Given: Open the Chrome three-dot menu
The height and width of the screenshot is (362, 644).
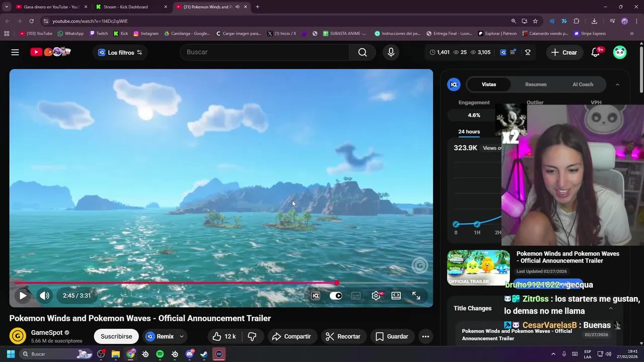Looking at the screenshot, I should pos(635,21).
